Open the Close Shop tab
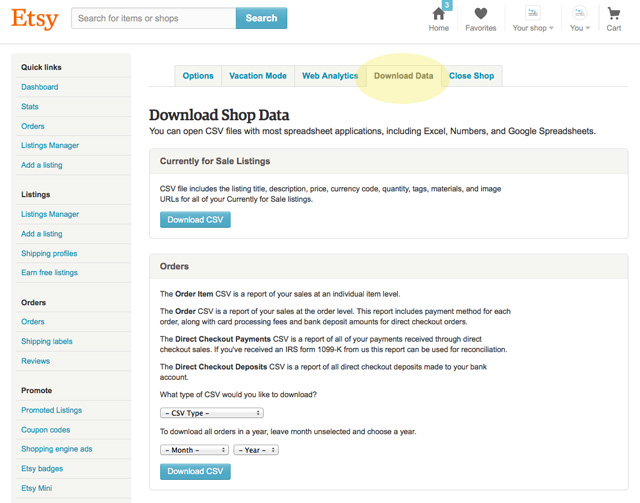 point(471,76)
